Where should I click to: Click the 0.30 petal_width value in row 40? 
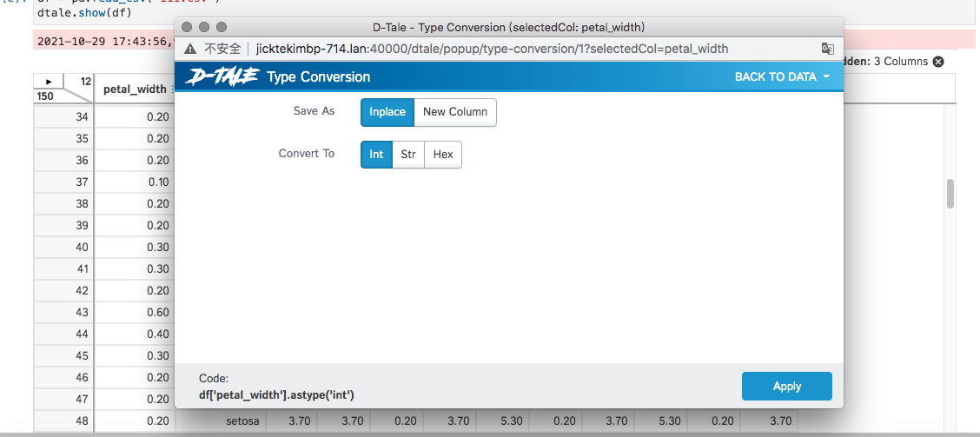[159, 247]
